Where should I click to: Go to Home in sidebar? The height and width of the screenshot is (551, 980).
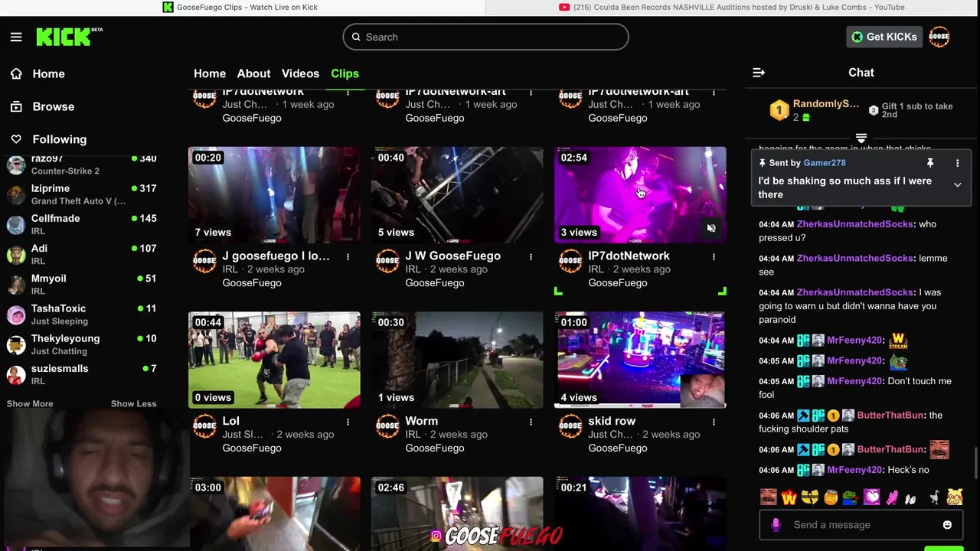(48, 73)
